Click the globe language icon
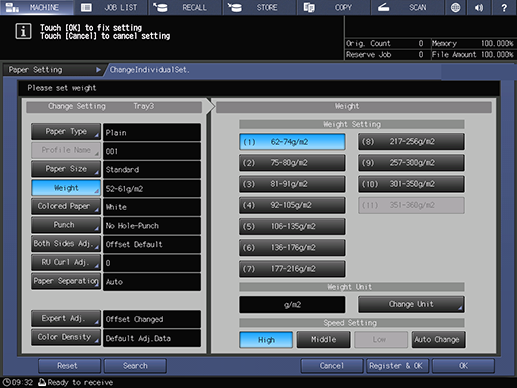 pyautogui.click(x=455, y=7)
